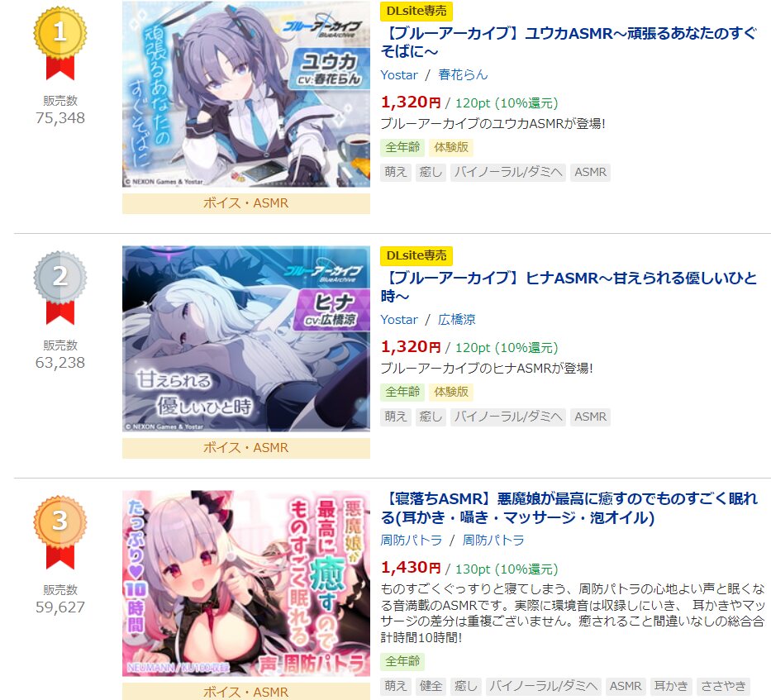Click the bronze rank 3 medal icon

click(60, 531)
